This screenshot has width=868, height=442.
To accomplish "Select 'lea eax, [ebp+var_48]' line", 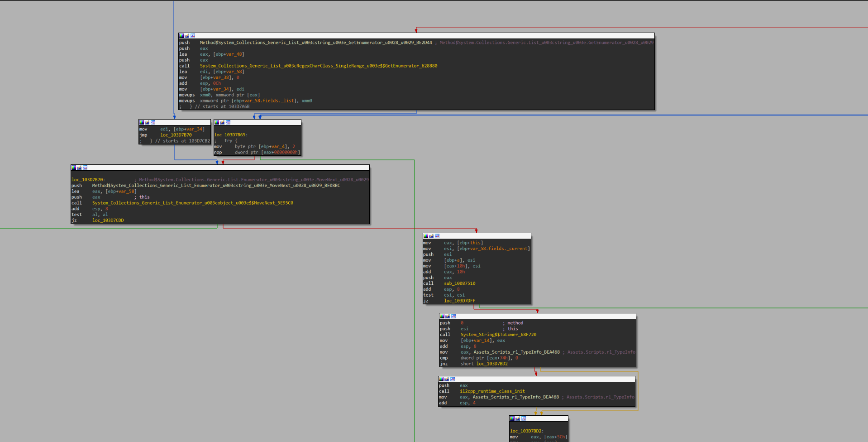I will tap(212, 54).
